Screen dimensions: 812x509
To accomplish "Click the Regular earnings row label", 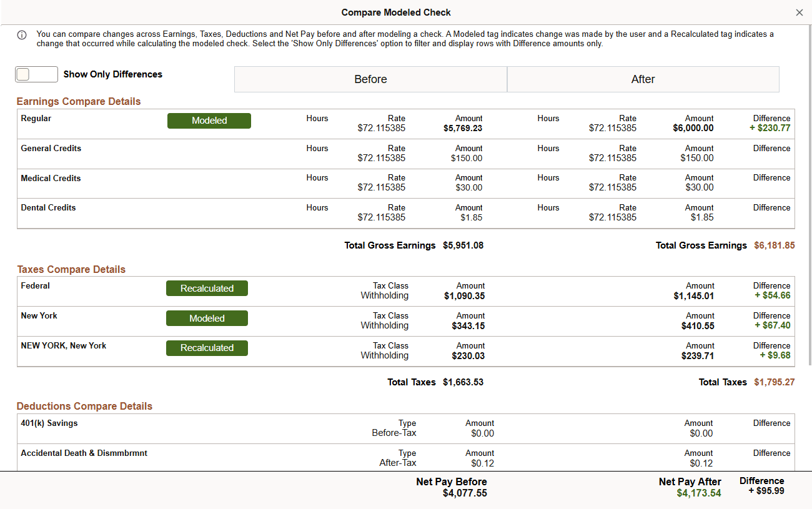I will click(x=36, y=118).
